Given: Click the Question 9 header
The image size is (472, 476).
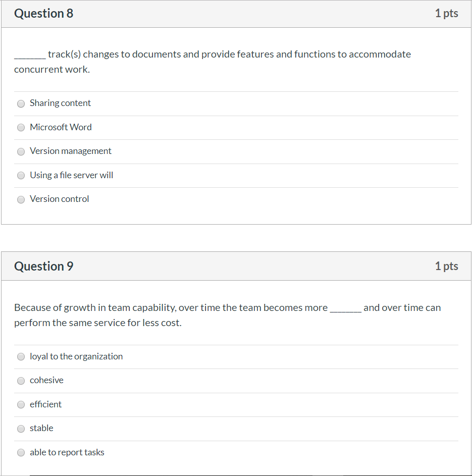Looking at the screenshot, I should tap(43, 266).
